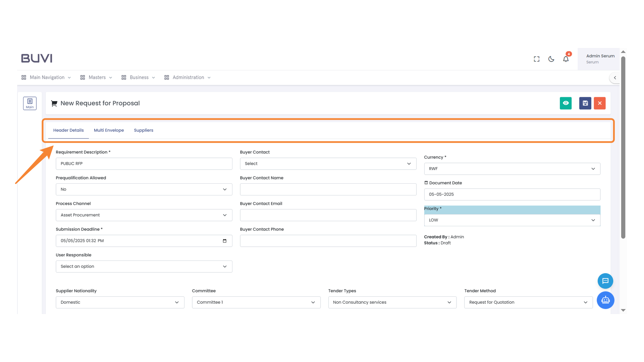Click the Admin Serum profile area
Viewport: 644px width, 362px height.
pyautogui.click(x=600, y=59)
